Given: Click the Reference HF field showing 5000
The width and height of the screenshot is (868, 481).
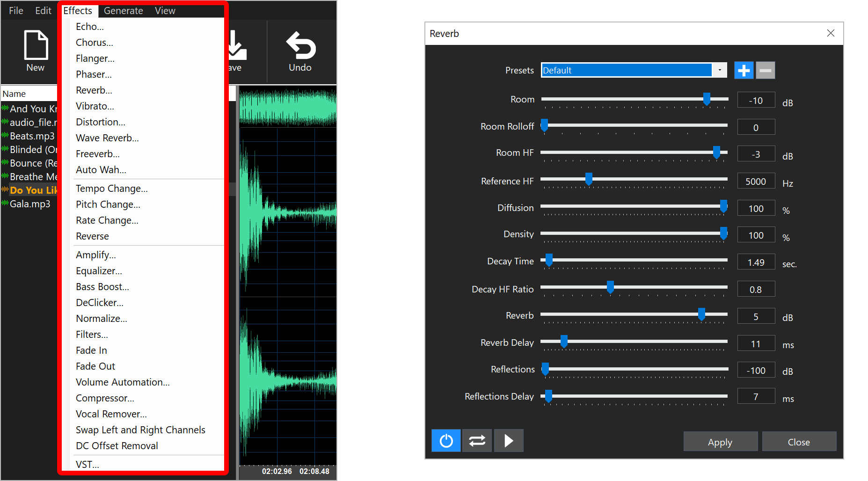Looking at the screenshot, I should point(756,181).
